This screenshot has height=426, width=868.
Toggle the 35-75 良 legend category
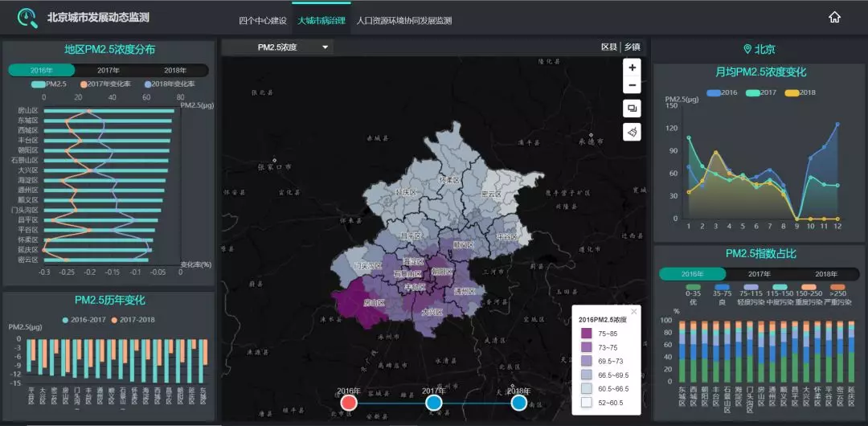[720, 293]
